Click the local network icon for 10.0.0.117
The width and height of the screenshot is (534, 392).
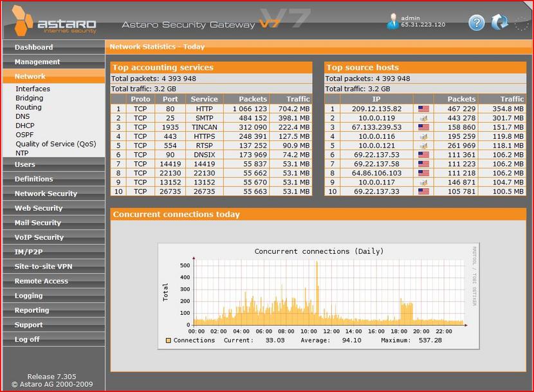(x=423, y=183)
